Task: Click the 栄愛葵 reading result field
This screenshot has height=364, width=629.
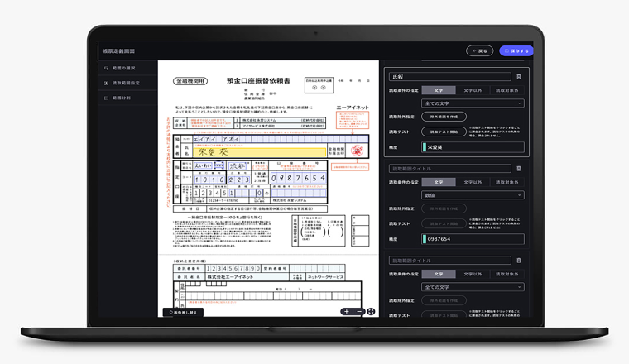Action: [473, 147]
